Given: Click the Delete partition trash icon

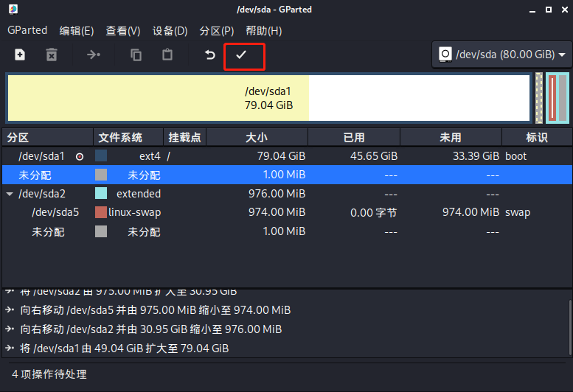Looking at the screenshot, I should pyautogui.click(x=52, y=55).
